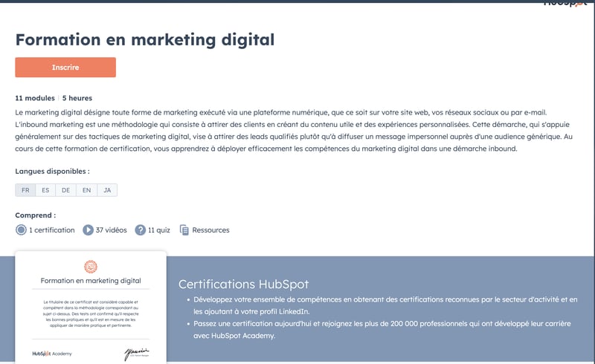The height and width of the screenshot is (364, 595).
Task: Pick the JA language option
Action: click(x=107, y=190)
